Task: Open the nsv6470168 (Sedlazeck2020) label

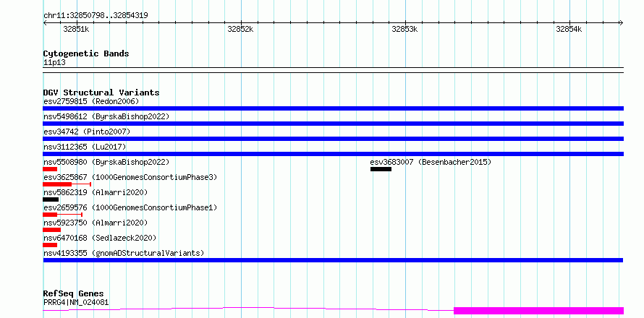Action: click(100, 238)
